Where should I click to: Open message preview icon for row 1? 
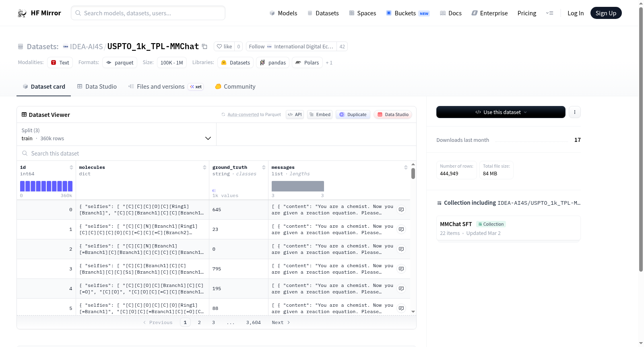click(x=401, y=229)
